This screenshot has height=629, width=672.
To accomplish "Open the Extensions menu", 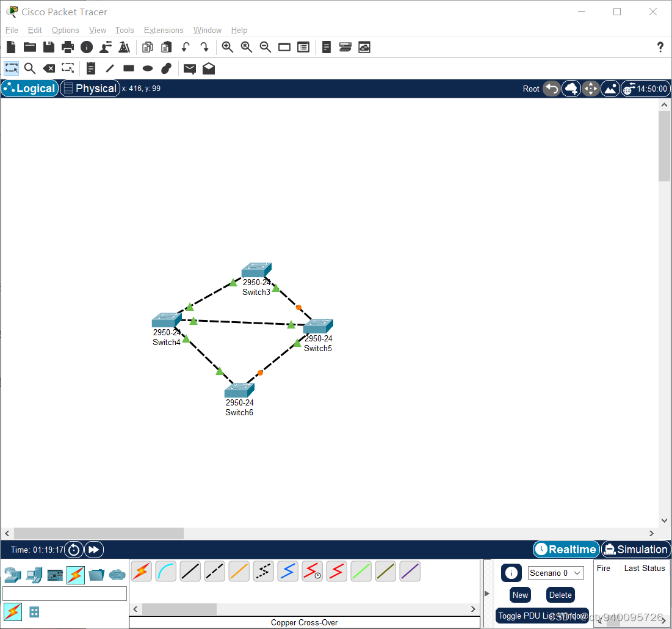I will coord(164,30).
